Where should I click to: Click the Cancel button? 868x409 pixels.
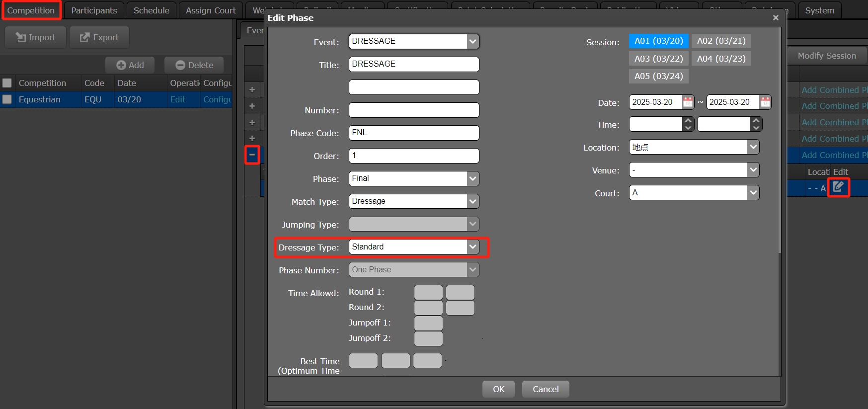click(545, 389)
